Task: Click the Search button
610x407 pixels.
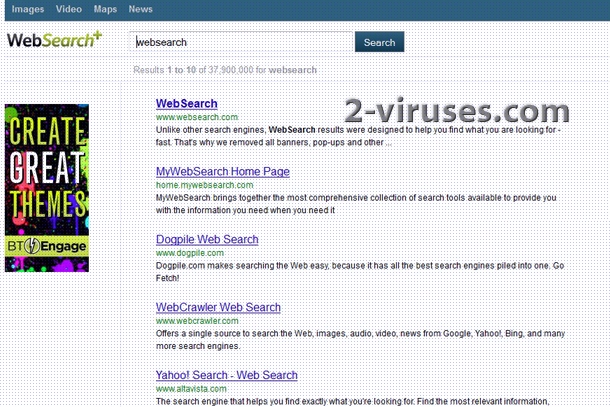Action: pos(379,42)
